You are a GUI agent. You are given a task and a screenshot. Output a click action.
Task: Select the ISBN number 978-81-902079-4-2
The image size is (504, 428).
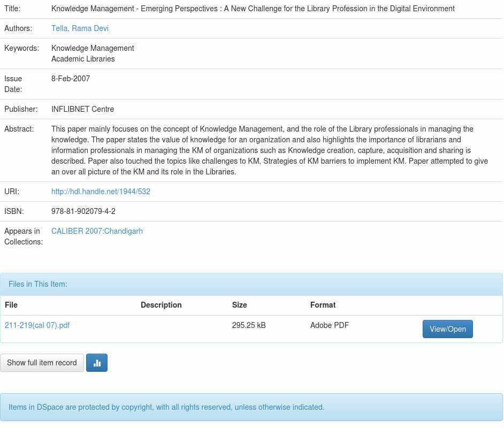83,211
